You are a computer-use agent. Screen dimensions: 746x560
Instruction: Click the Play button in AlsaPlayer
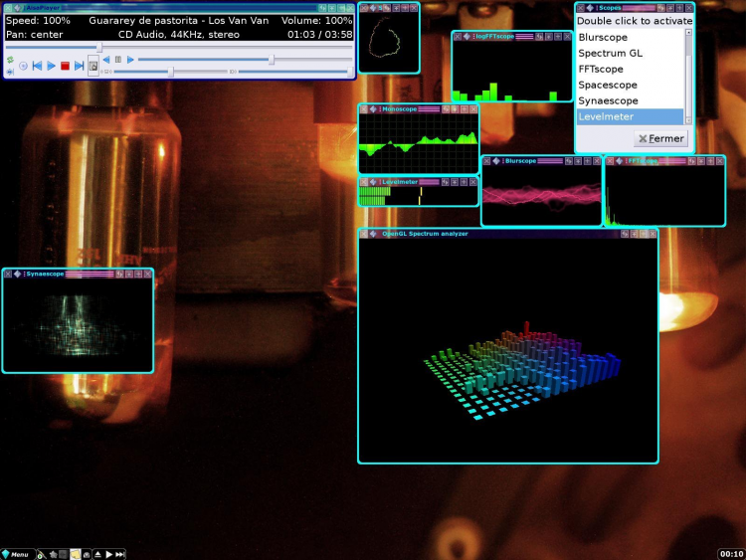pyautogui.click(x=51, y=66)
